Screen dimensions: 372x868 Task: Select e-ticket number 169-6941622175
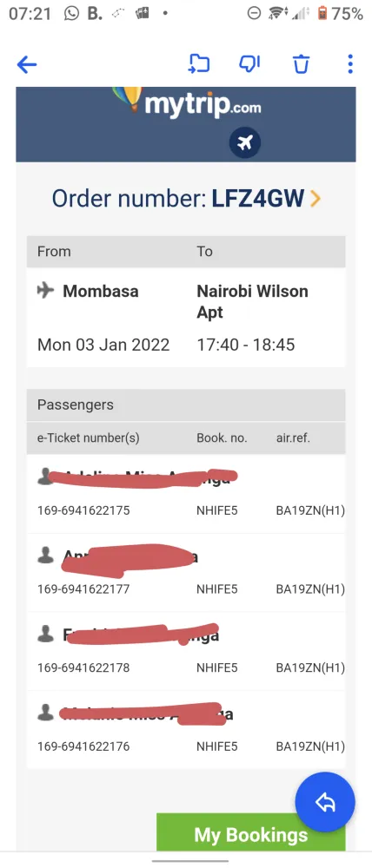coord(83,510)
